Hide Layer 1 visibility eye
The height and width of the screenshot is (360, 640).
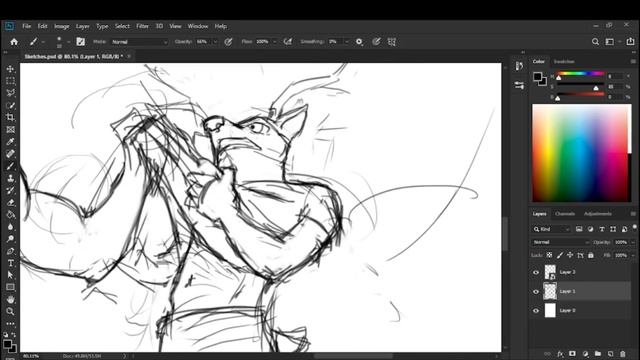(536, 291)
